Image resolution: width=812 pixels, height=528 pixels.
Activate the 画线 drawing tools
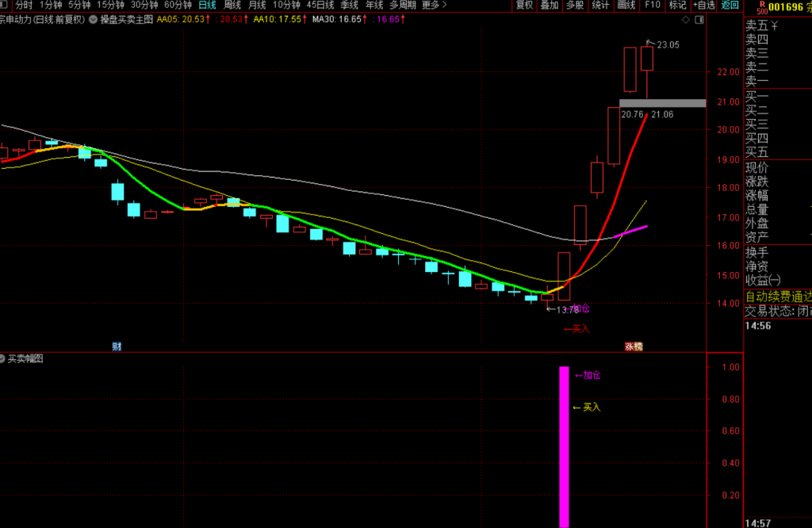point(626,6)
